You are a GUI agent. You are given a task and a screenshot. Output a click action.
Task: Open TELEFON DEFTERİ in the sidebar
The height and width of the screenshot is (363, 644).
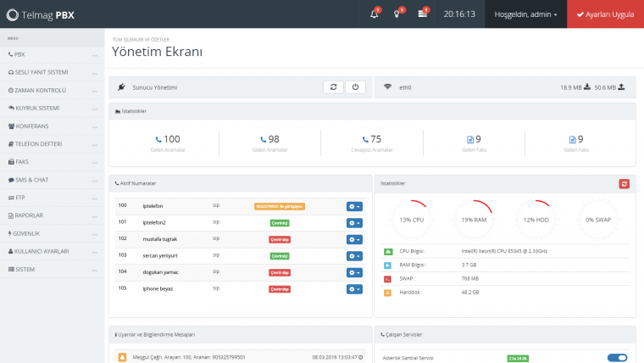click(53, 144)
